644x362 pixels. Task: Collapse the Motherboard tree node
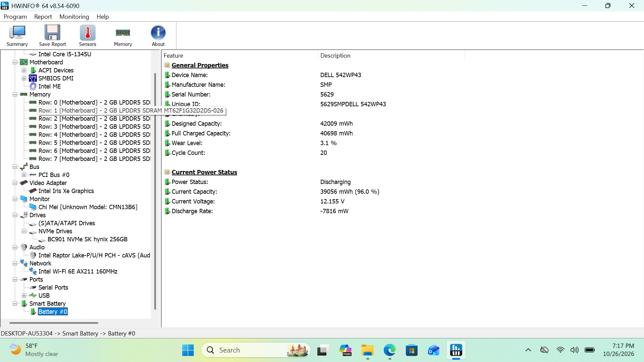[15, 62]
